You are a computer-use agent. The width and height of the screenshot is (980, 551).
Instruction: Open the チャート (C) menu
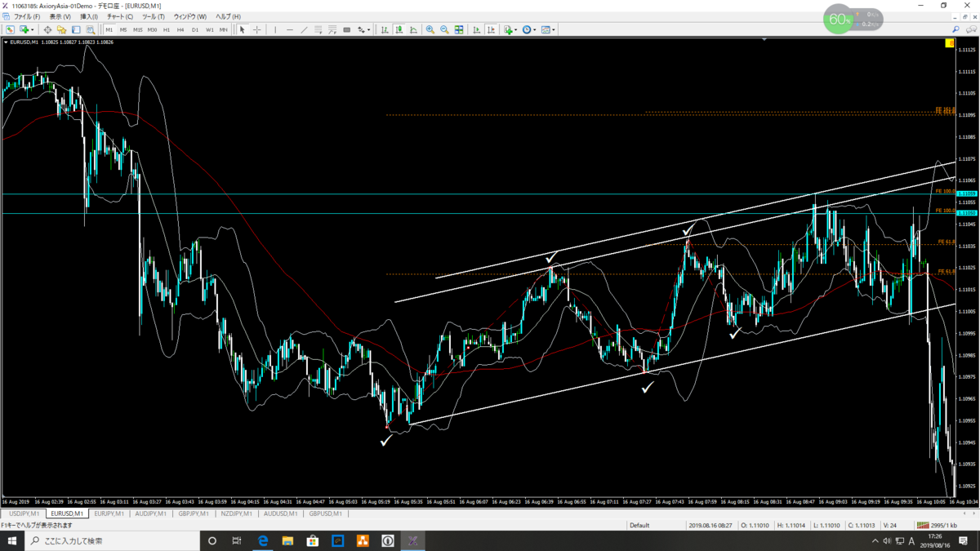(x=120, y=16)
